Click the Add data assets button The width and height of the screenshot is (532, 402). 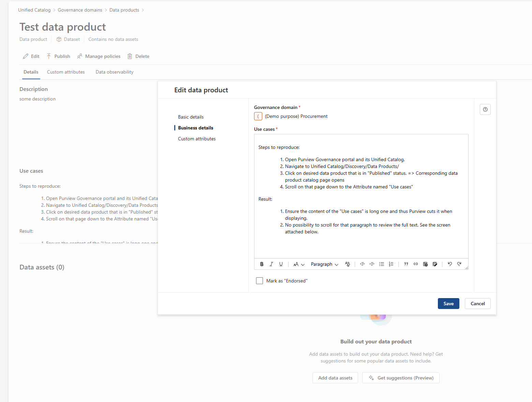(335, 378)
